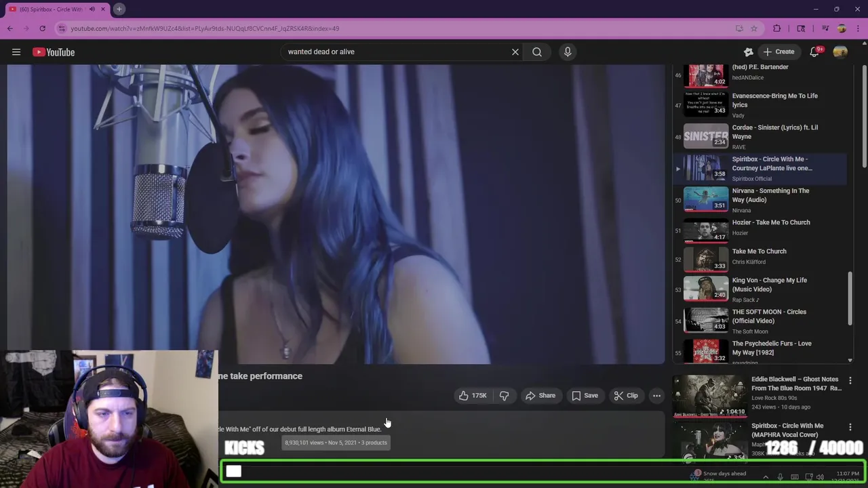Expand description at '8,930,101 views'
The height and width of the screenshot is (488, 868).
pos(336,443)
